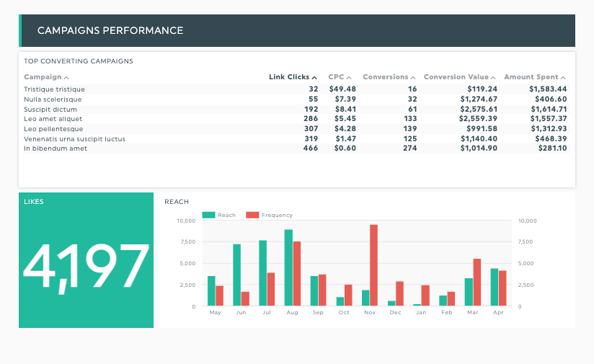
Task: Click the Campaign column header
Action: point(43,77)
